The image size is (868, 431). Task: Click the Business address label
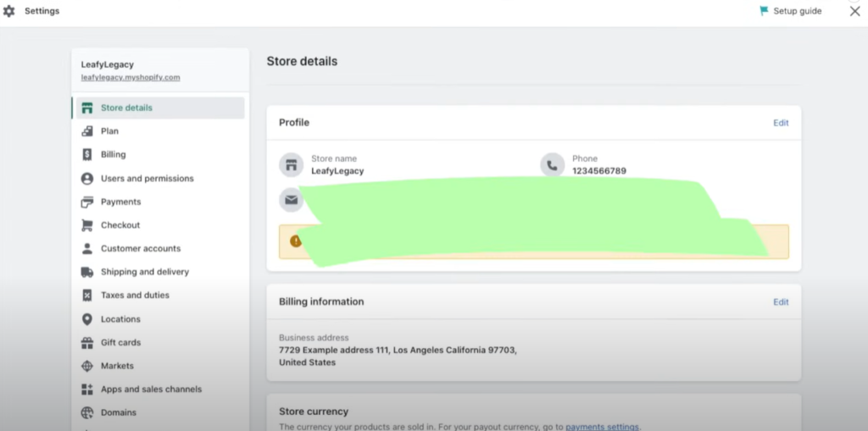coord(314,338)
